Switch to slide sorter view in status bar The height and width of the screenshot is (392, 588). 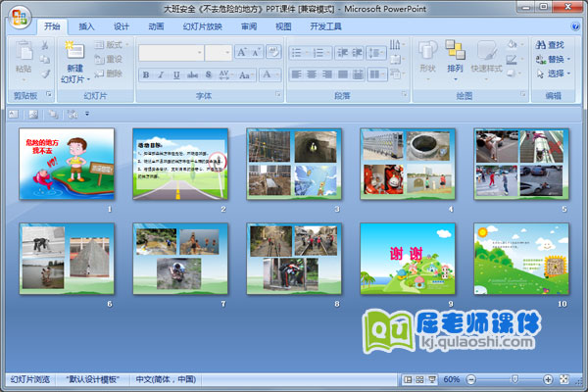pyautogui.click(x=418, y=379)
